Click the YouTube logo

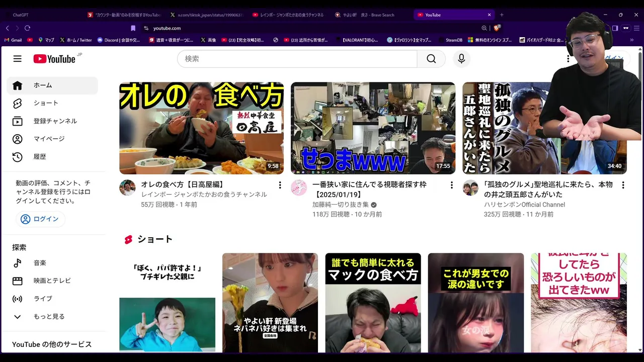pos(54,59)
